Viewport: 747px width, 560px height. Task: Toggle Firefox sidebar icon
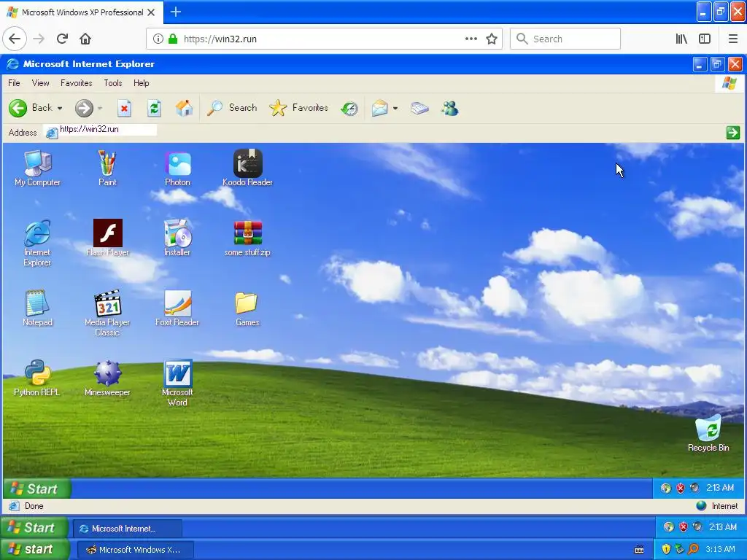(x=705, y=39)
